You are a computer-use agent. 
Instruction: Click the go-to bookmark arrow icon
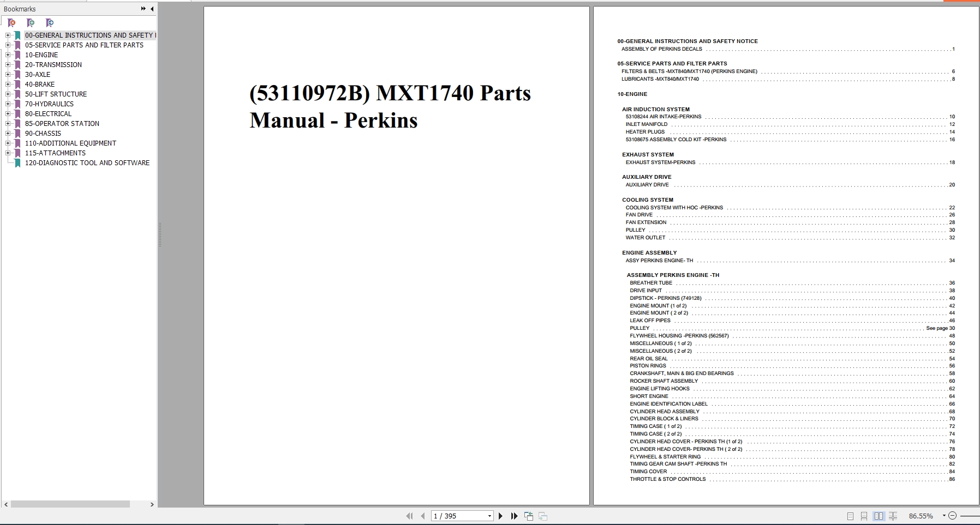pyautogui.click(x=50, y=23)
